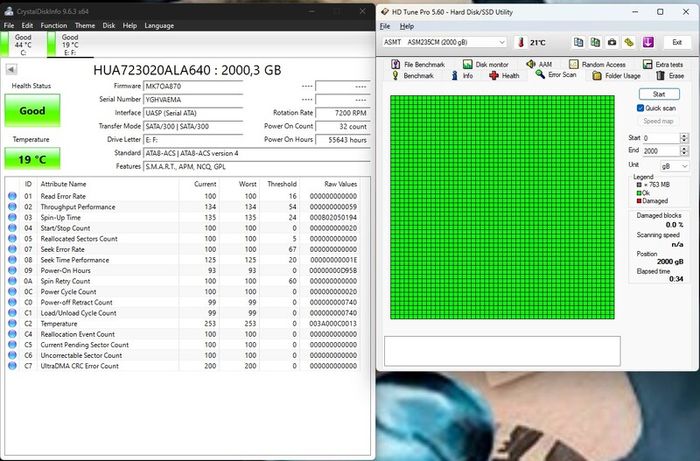Click the Firmware field MK7OA870
The width and height of the screenshot is (700, 461).
click(193, 86)
